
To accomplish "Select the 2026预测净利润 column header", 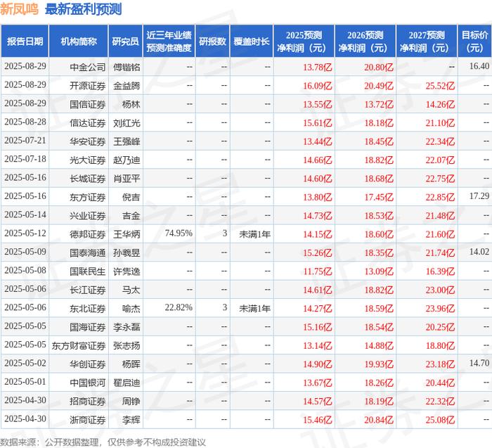I will coord(365,41).
